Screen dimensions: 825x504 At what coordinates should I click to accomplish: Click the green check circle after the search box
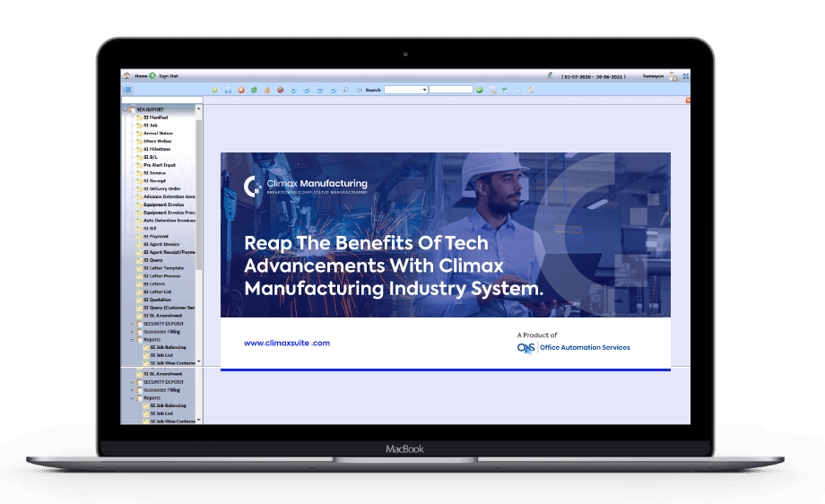pyautogui.click(x=480, y=90)
